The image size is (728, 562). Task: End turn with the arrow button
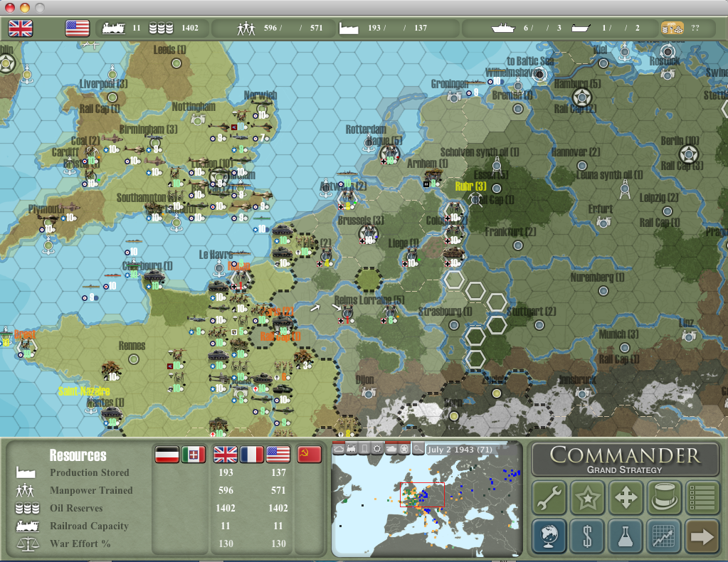[x=702, y=536]
